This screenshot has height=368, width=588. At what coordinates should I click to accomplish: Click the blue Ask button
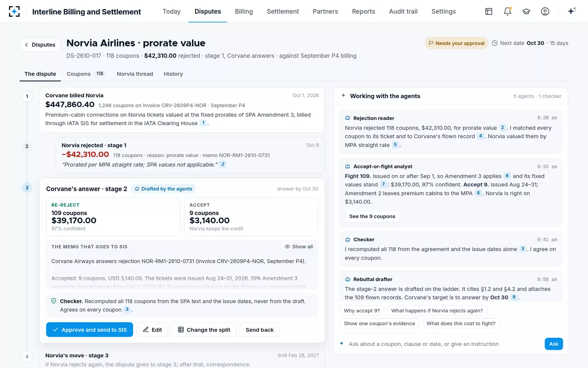coord(554,344)
